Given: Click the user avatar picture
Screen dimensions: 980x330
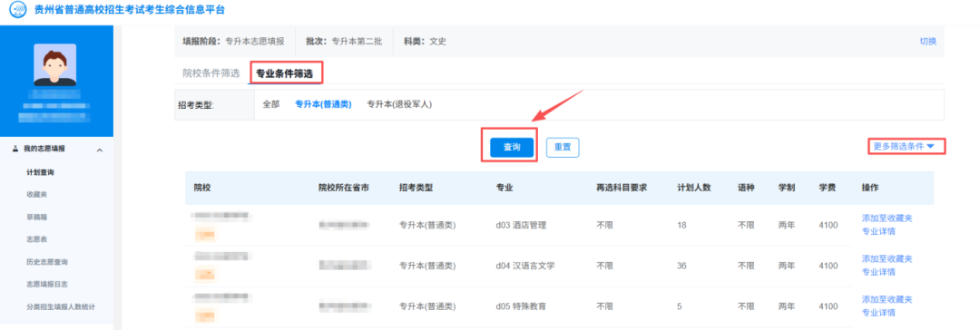Looking at the screenshot, I should tap(55, 65).
